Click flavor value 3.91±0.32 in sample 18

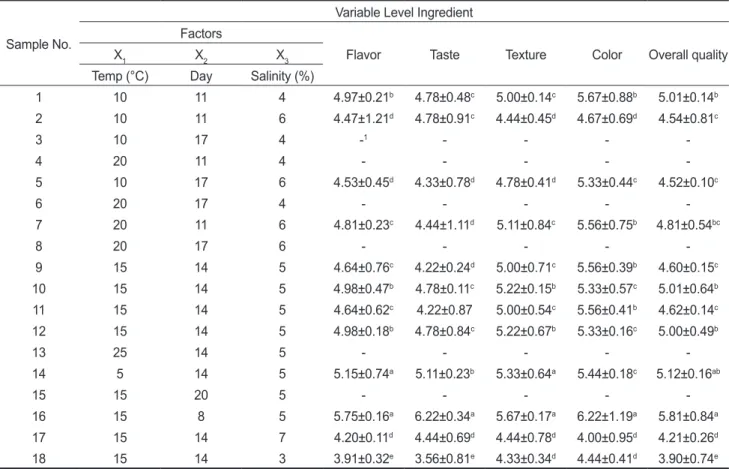363,459
